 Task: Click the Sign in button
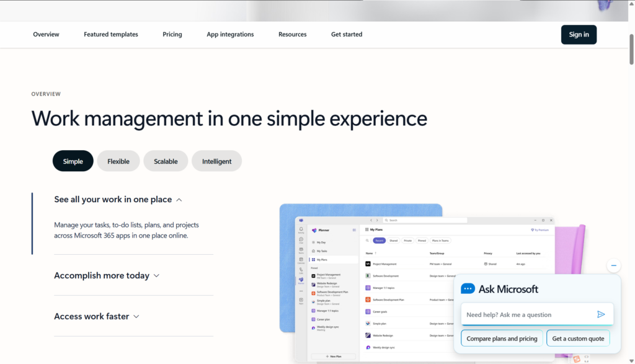click(579, 35)
